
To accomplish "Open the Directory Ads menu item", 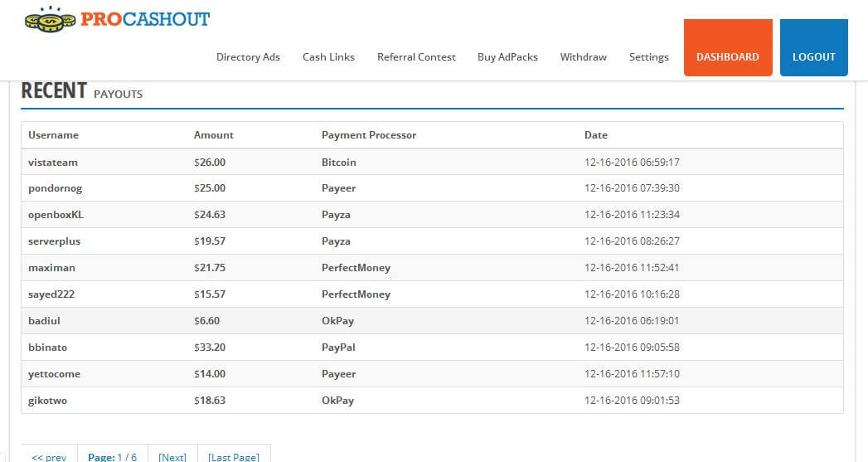I will [x=248, y=57].
